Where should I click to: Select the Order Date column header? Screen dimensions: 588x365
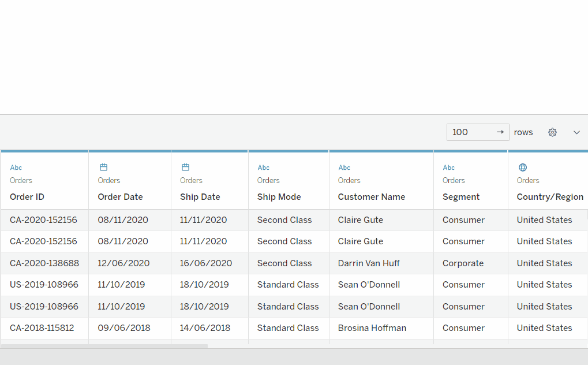(x=120, y=197)
